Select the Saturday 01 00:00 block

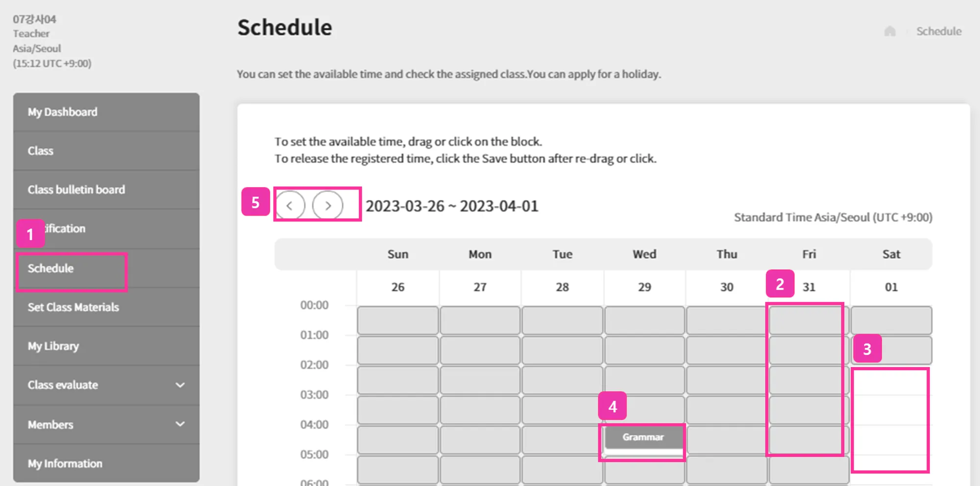coord(891,320)
